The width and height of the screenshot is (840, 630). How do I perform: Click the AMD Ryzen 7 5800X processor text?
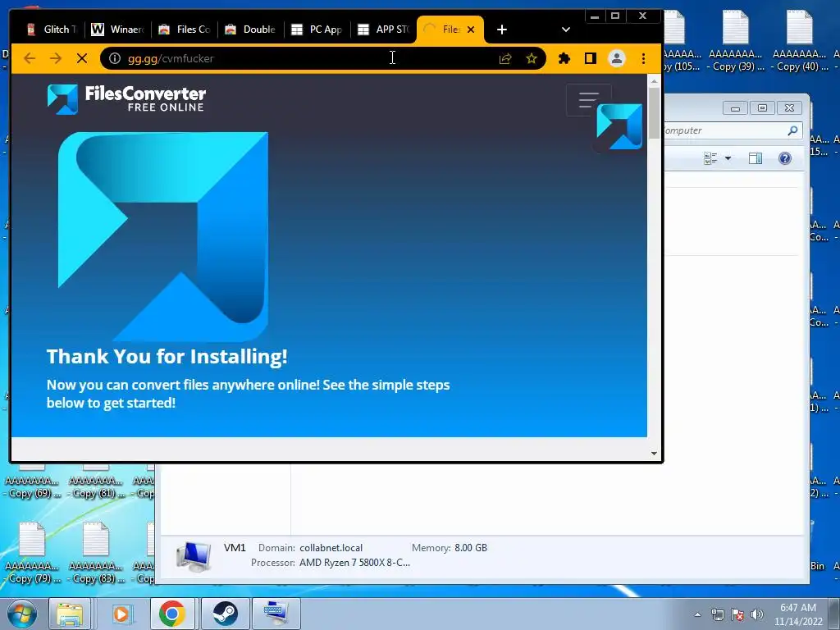[354, 563]
